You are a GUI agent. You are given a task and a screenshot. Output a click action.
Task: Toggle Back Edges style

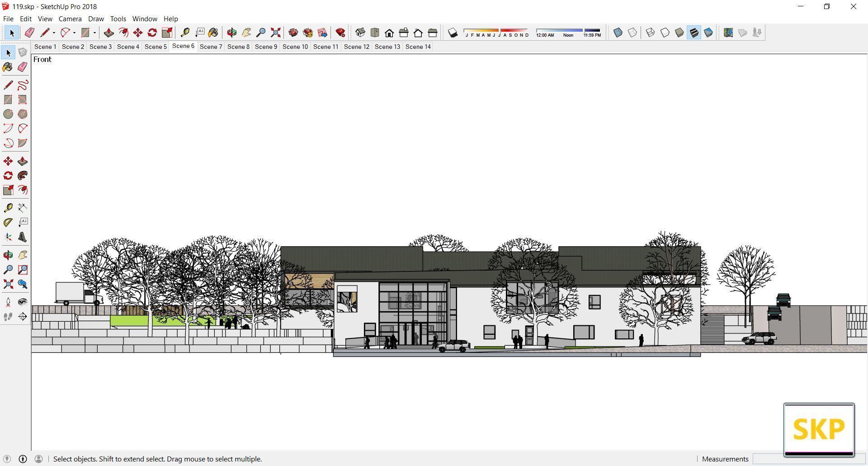pyautogui.click(x=632, y=33)
